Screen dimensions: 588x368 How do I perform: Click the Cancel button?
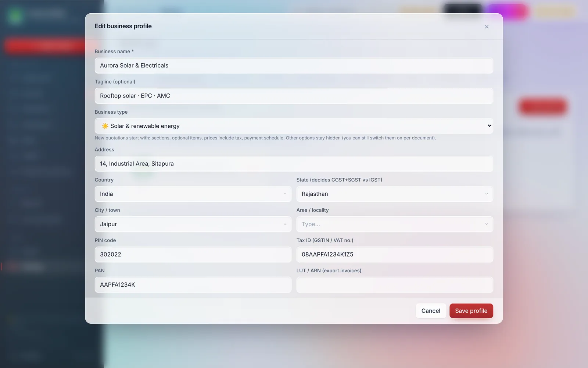431,311
